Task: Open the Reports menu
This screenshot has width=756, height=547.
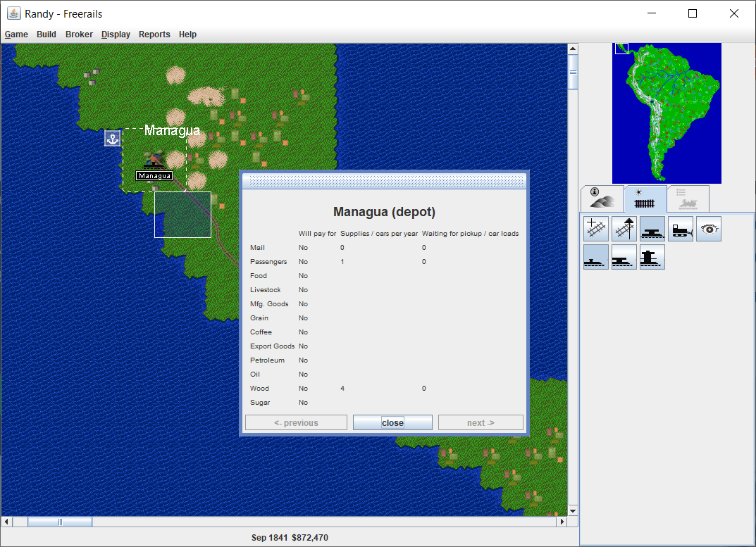Action: tap(154, 34)
